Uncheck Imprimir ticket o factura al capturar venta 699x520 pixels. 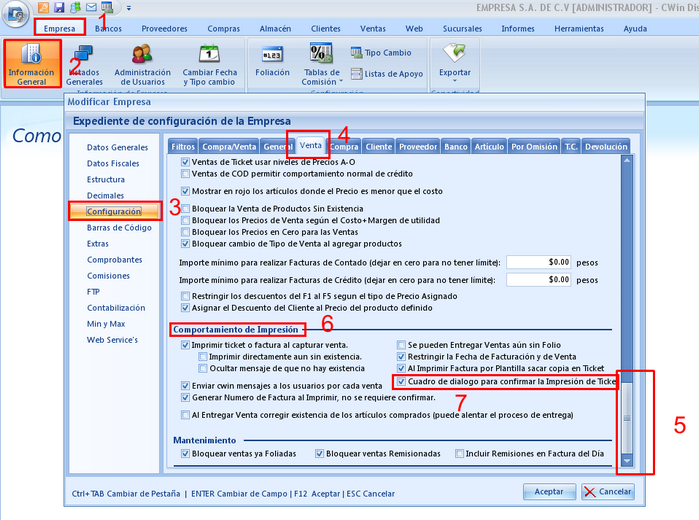[185, 344]
